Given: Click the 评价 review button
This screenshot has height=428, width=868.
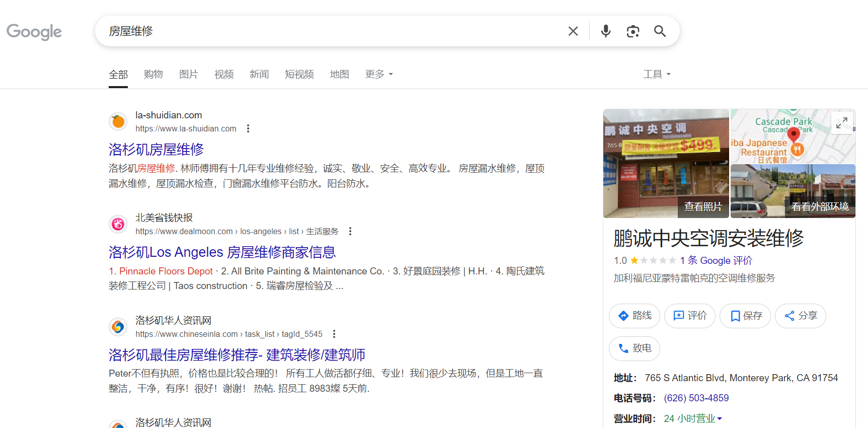Looking at the screenshot, I should 690,316.
